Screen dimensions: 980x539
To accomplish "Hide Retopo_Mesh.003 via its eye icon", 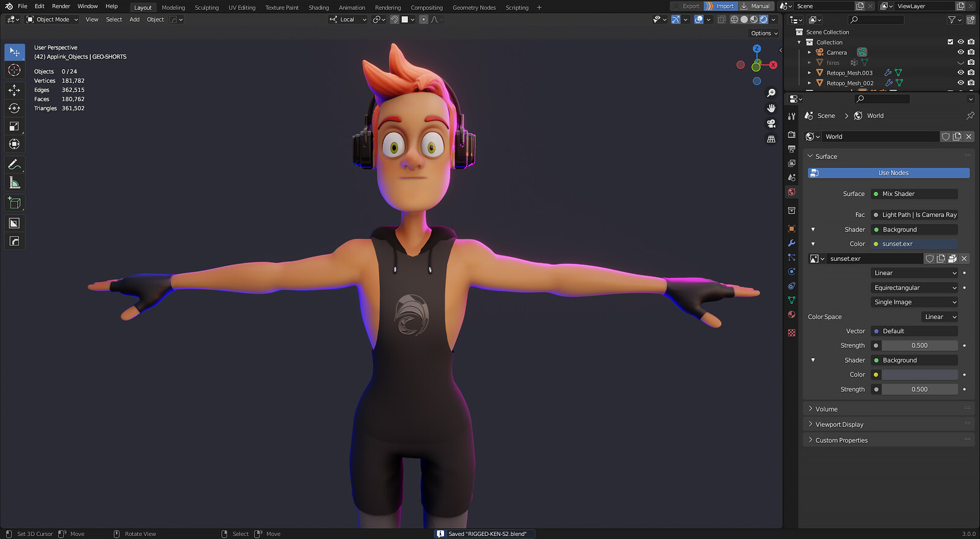I will 960,73.
